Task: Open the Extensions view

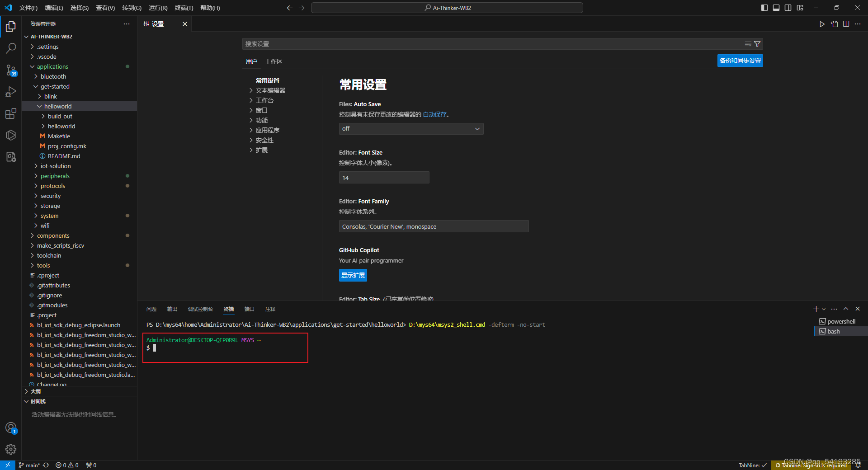Action: coord(11,113)
